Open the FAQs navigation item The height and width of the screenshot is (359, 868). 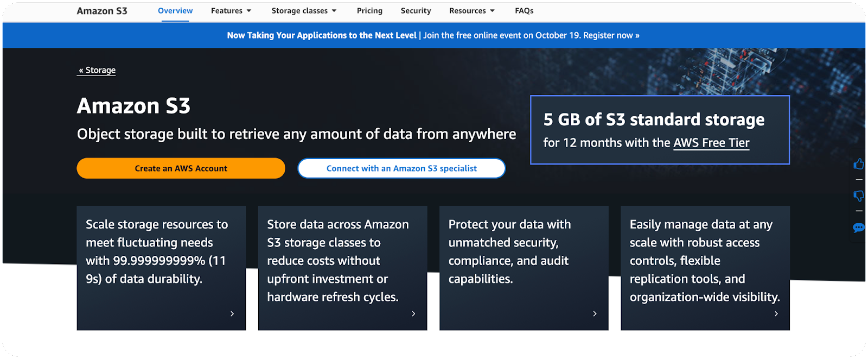pos(523,10)
